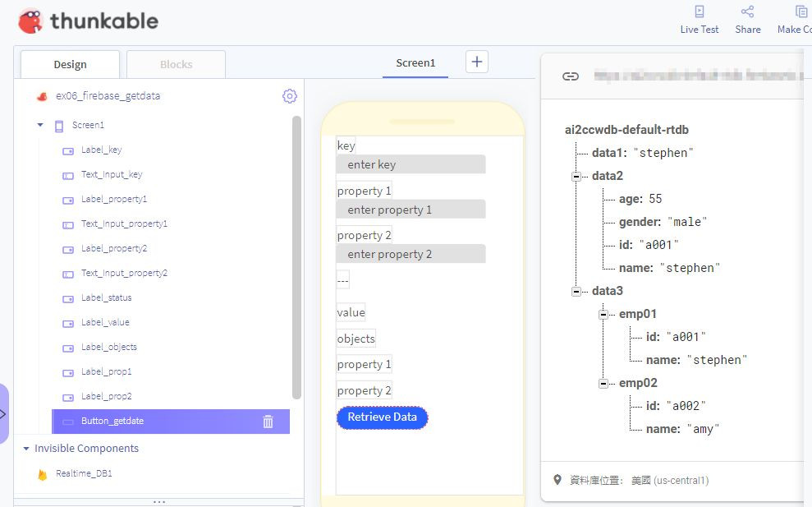812x507 pixels.
Task: Click the --- status label in preview
Action: 343,280
